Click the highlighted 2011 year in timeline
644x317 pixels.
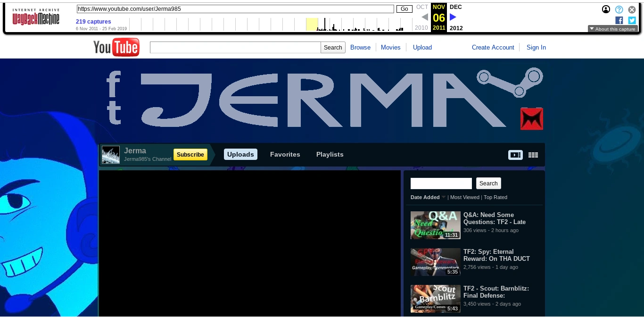(x=439, y=28)
